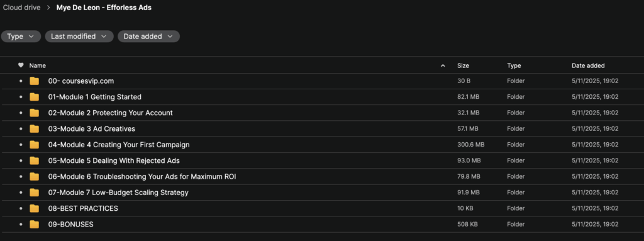644x241 pixels.
Task: Click the folder icon for 05-Module 5 Dealing With Rejected Ads
Action: coord(35,160)
